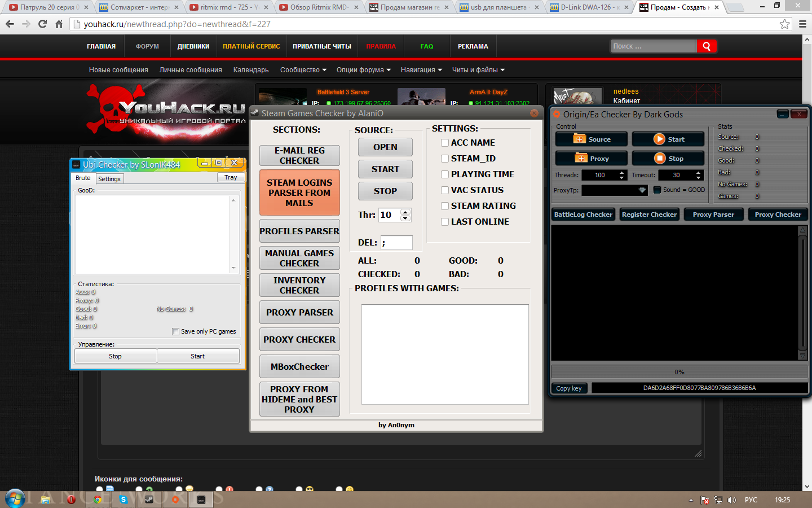Click Start button in Ubi Checker
Image resolution: width=812 pixels, height=508 pixels.
pyautogui.click(x=198, y=356)
